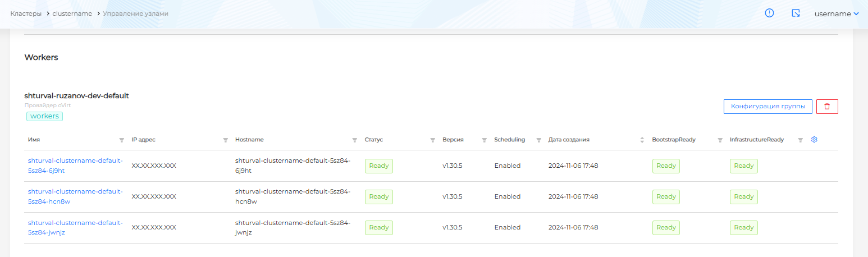Click filter icon in InfrastructureReady column
The image size is (868, 257).
point(801,140)
